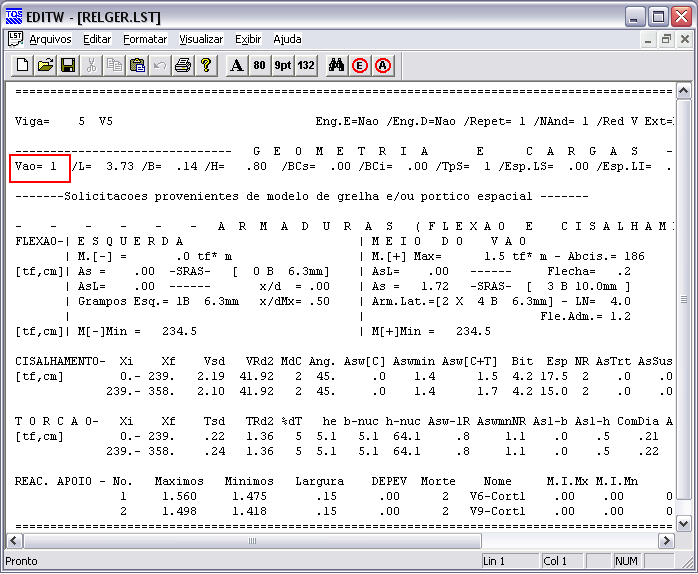Click the red circled A icon

pyautogui.click(x=382, y=65)
